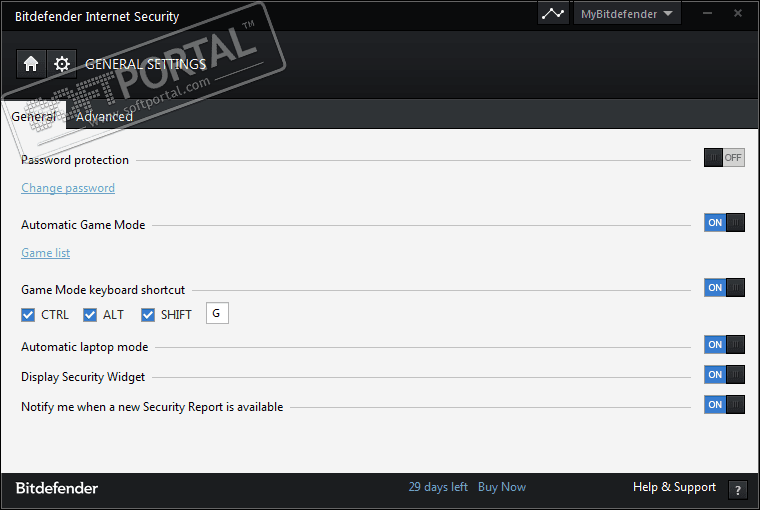Click the 29 days left text
This screenshot has width=760, height=510.
click(438, 487)
